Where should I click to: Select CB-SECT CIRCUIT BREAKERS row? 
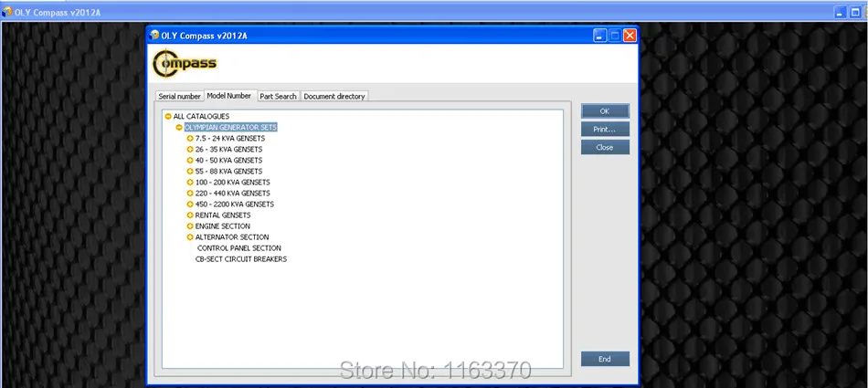pyautogui.click(x=241, y=259)
